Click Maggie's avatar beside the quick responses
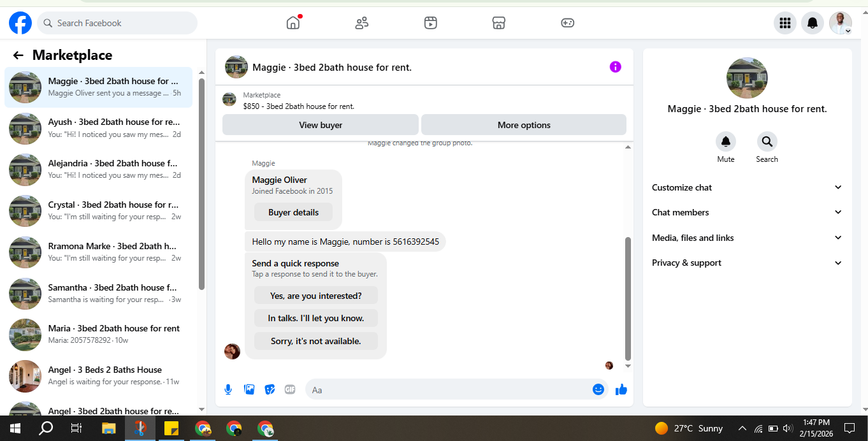The height and width of the screenshot is (441, 868). [232, 351]
